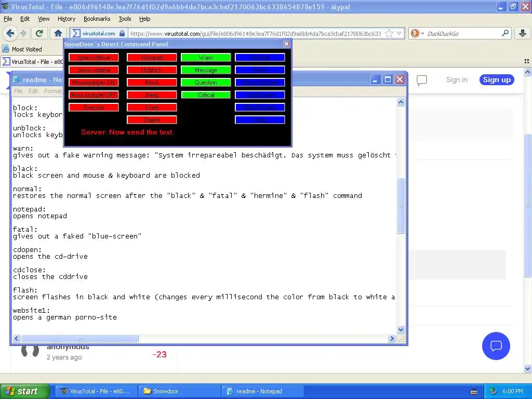Image resolution: width=532 pixels, height=399 pixels.
Task: Click Notepad's vertical scroll down arrow
Action: (x=401, y=329)
